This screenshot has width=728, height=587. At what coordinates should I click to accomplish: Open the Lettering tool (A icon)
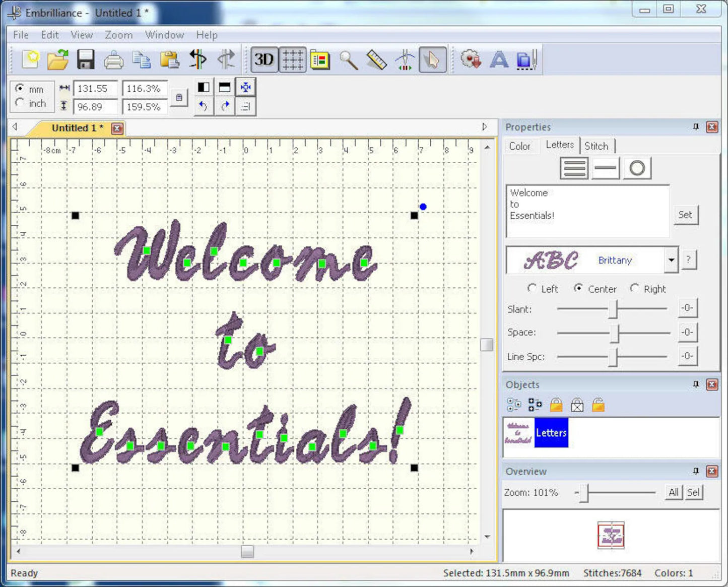pyautogui.click(x=499, y=59)
